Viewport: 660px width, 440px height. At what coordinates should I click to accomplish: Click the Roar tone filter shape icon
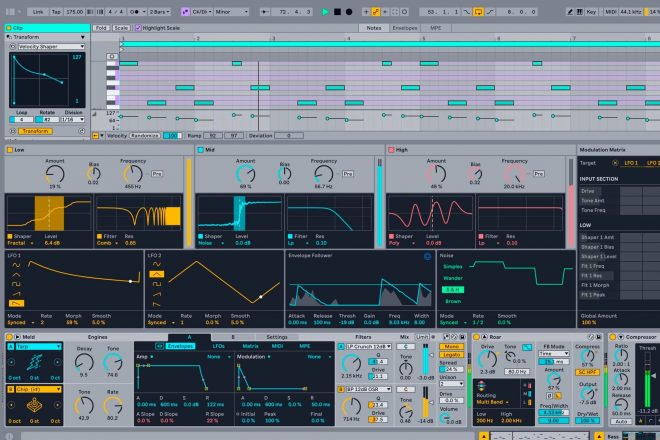[527, 347]
